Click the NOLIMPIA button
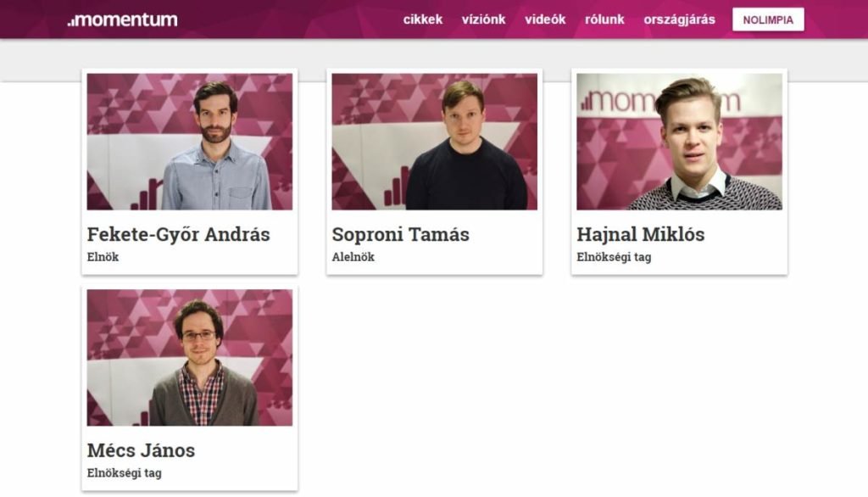This screenshot has width=868, height=497. 768,20
